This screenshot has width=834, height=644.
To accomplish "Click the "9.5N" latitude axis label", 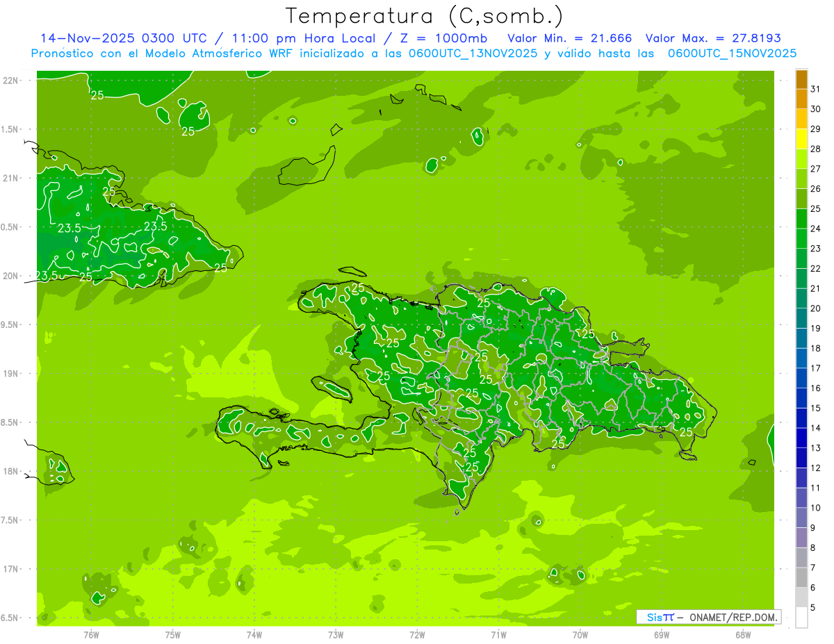I will (10, 324).
